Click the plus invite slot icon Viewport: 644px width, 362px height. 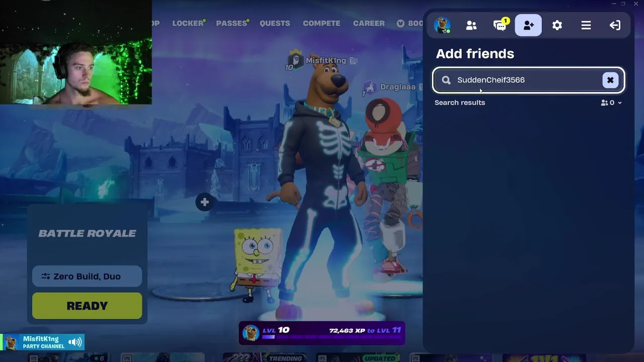coord(204,202)
